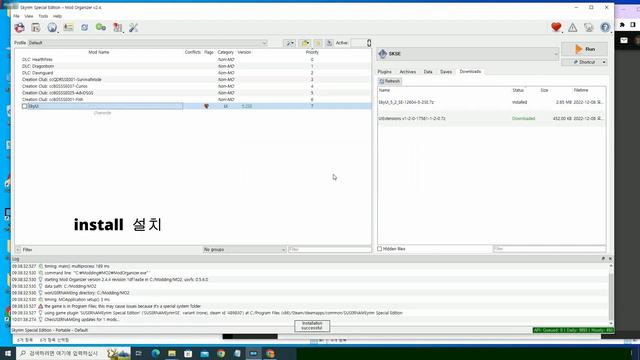Open the Shortcut dropdown arrow

tap(604, 62)
